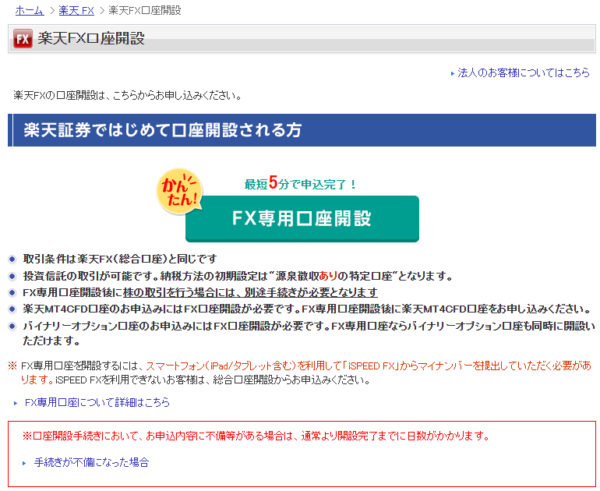Click bullet text about 投資信託の取引が可能です

pos(238,276)
